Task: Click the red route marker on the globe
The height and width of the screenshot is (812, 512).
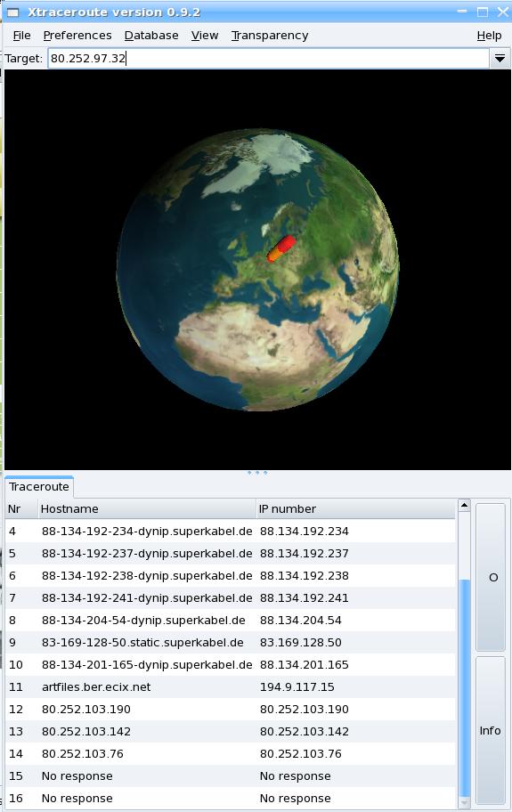Action: [x=281, y=249]
